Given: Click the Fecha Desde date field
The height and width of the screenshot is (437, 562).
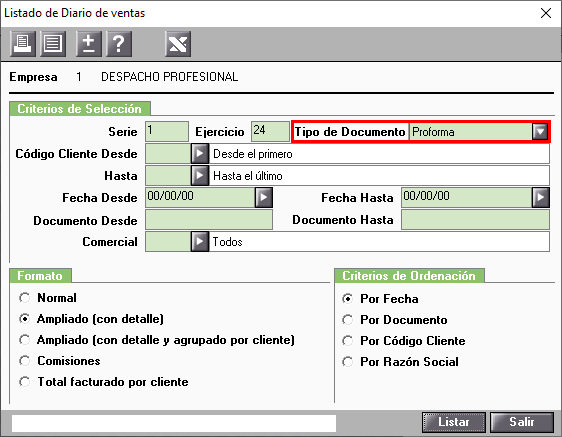Looking at the screenshot, I should (200, 198).
